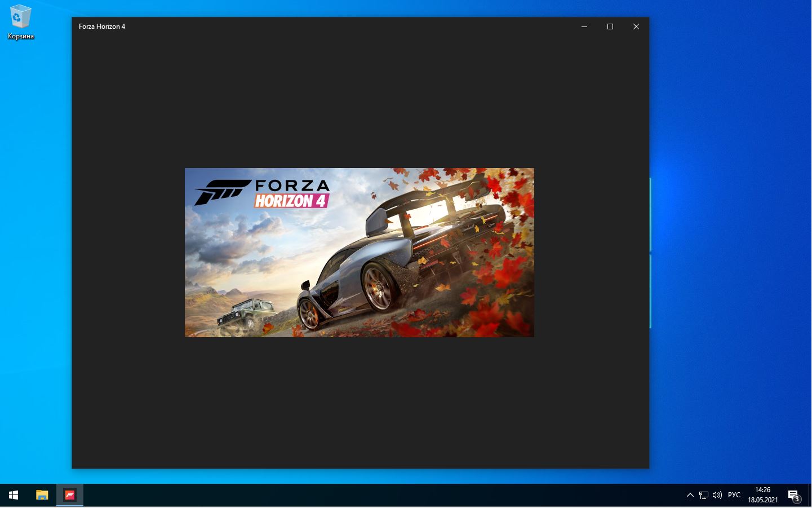812x508 pixels.
Task: Select Forza Horizon 4 taskbar icon
Action: click(70, 496)
